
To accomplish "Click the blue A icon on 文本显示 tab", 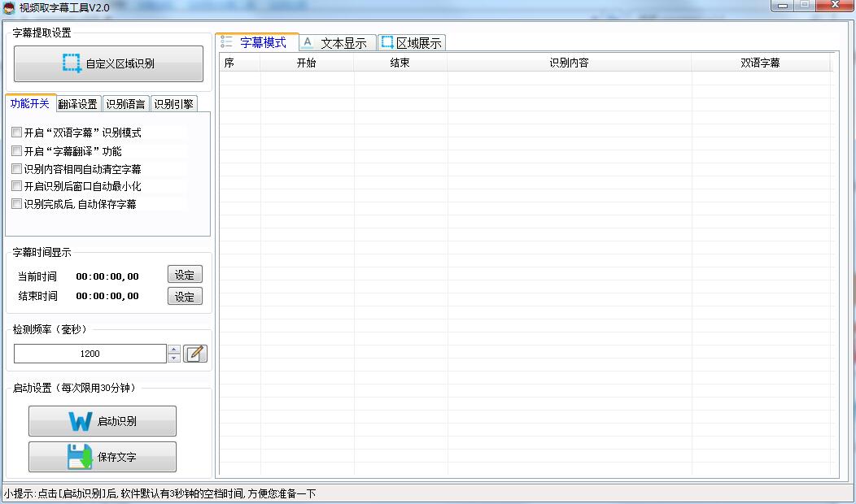I will pos(308,42).
